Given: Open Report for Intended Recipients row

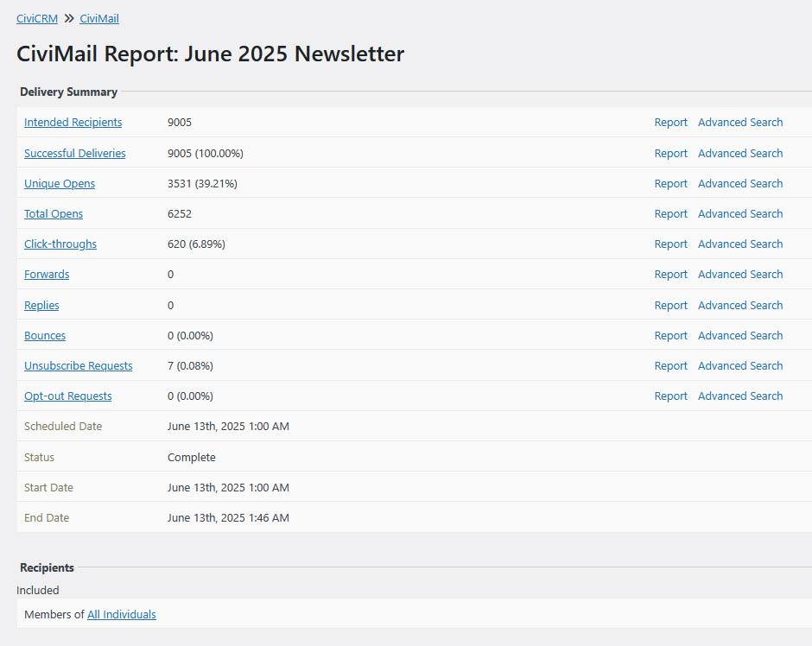Looking at the screenshot, I should (x=670, y=123).
